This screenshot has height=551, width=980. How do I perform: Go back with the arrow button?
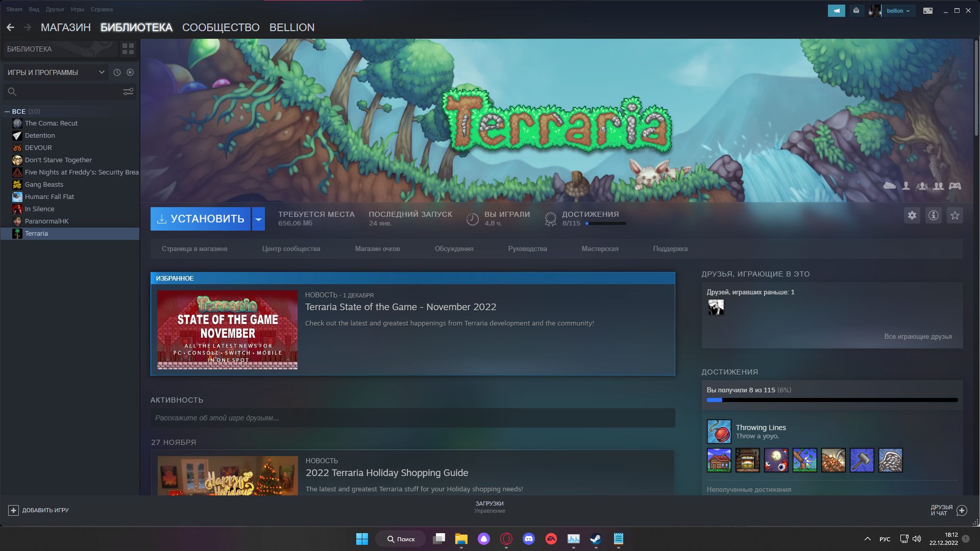coord(10,28)
